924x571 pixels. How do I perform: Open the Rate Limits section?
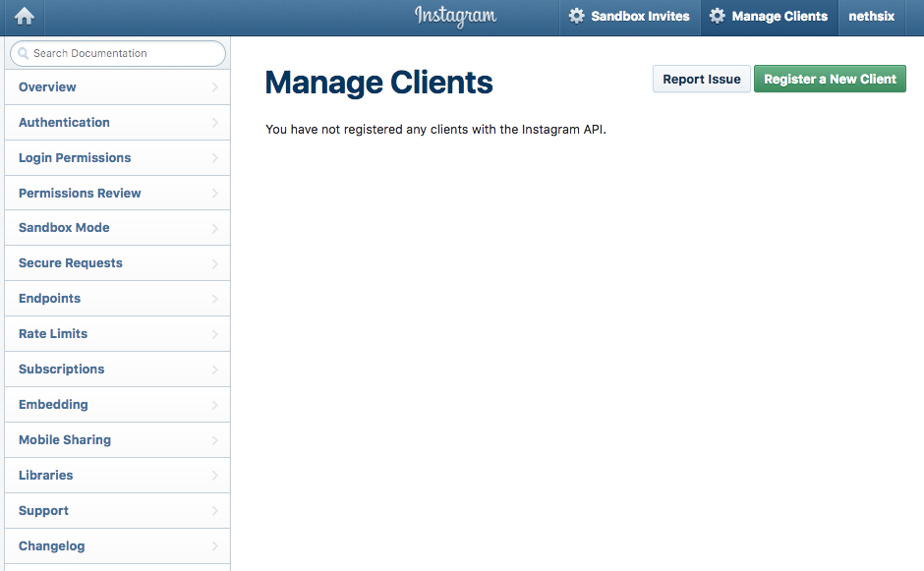[117, 334]
